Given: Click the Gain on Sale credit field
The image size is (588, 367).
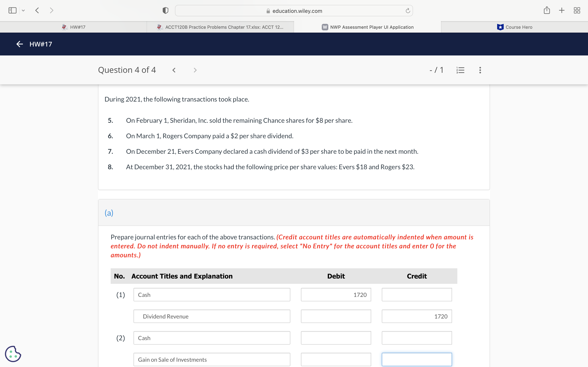Looking at the screenshot, I should [416, 359].
